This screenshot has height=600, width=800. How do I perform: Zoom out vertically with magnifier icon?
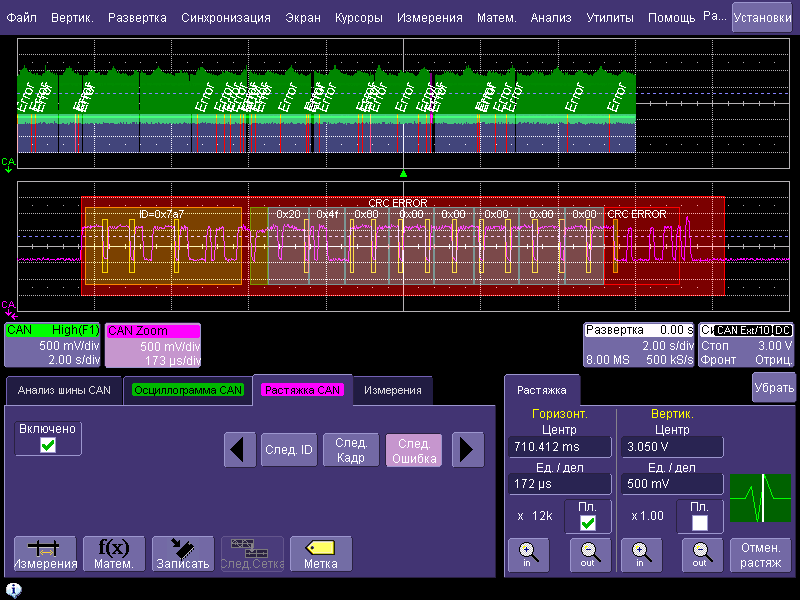[x=700, y=552]
